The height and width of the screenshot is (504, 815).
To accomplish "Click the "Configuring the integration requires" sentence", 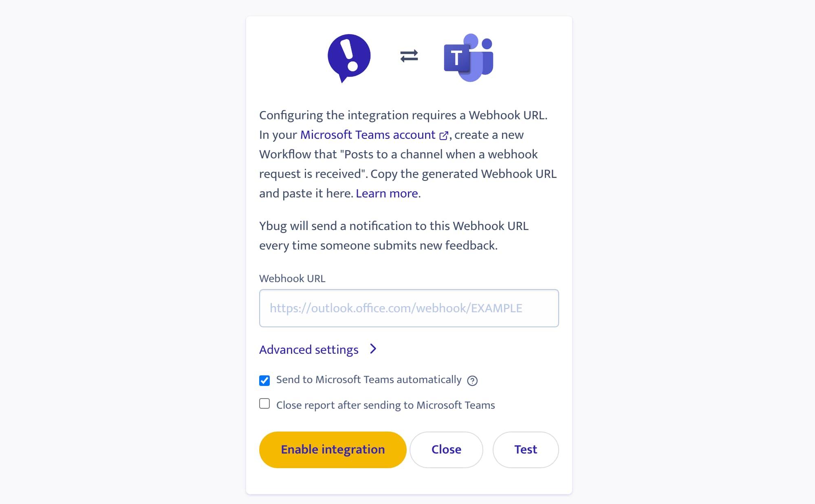I will pos(403,115).
